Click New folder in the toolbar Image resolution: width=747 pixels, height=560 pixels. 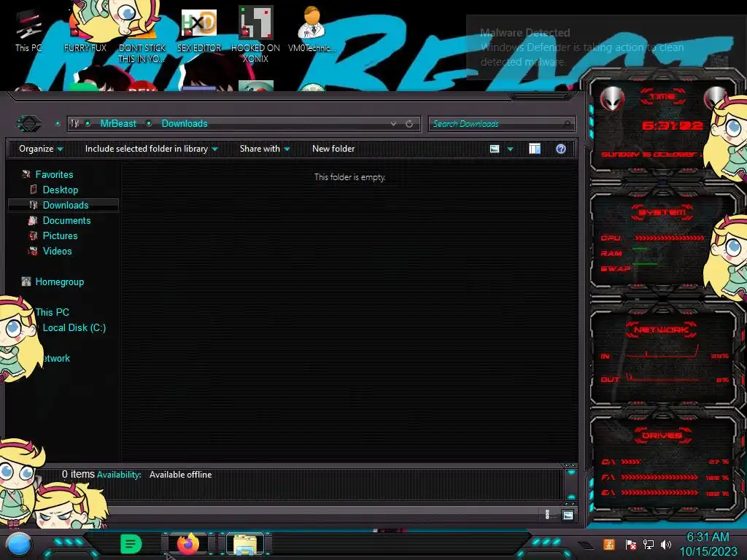coord(333,149)
